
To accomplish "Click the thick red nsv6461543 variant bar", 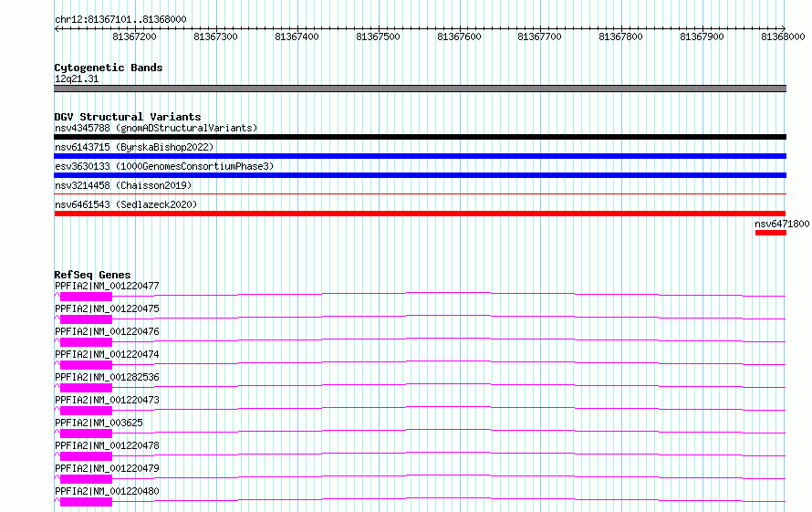I will 420,214.
